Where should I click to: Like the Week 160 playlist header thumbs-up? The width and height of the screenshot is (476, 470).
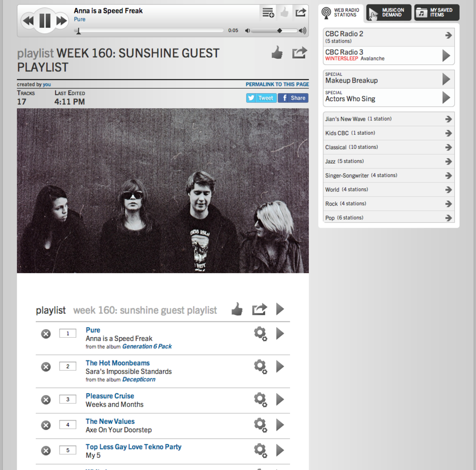pyautogui.click(x=277, y=53)
